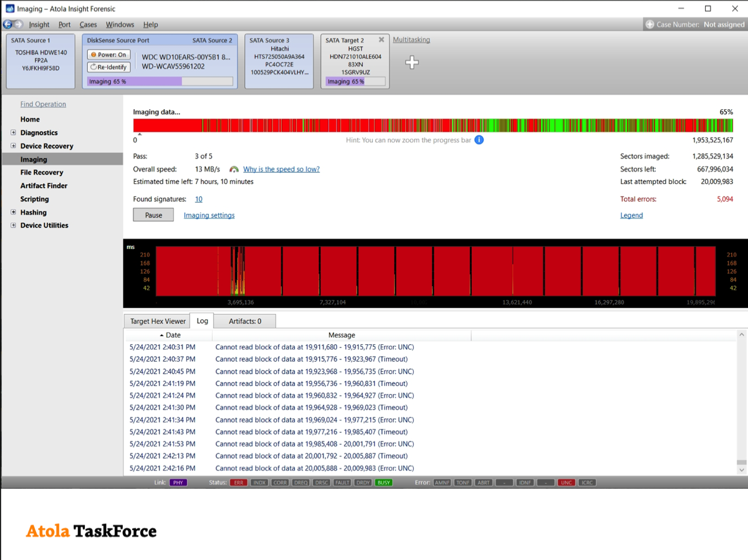Click the Case Number plus icon
This screenshot has height=560, width=748.
pyautogui.click(x=650, y=24)
